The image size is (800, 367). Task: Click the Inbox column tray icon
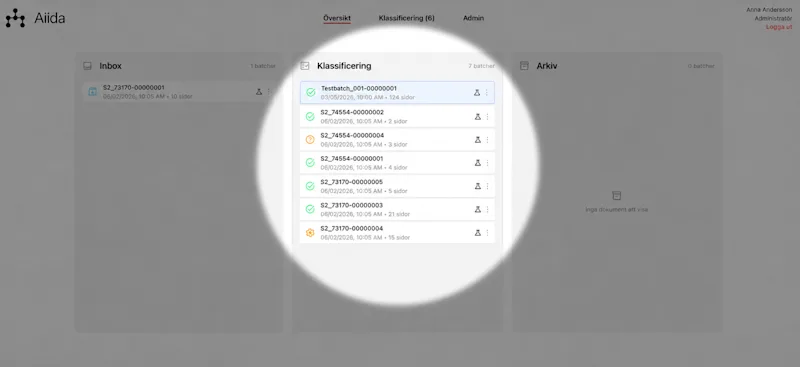(x=87, y=66)
